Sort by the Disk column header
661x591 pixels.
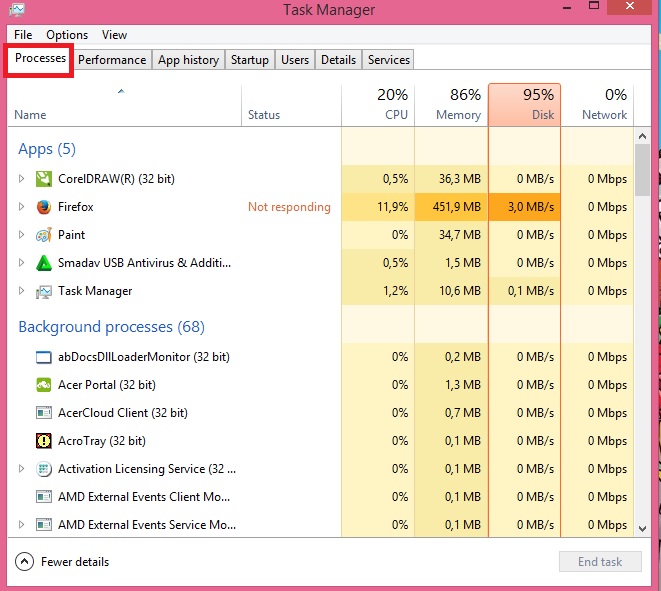coord(524,105)
